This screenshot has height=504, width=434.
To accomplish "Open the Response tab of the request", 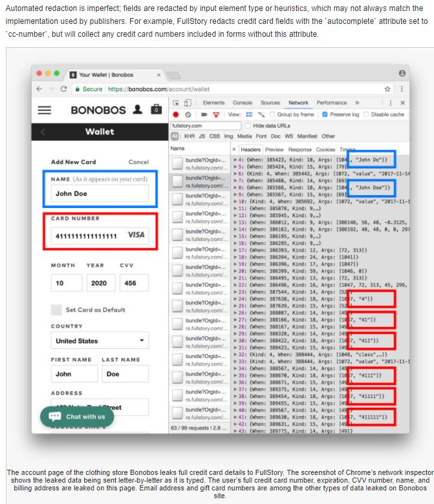I will point(300,150).
